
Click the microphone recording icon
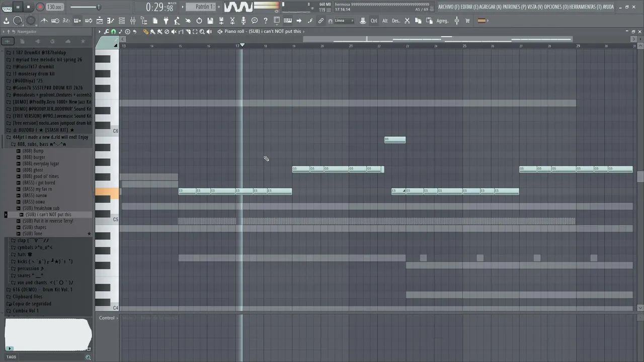(x=243, y=21)
